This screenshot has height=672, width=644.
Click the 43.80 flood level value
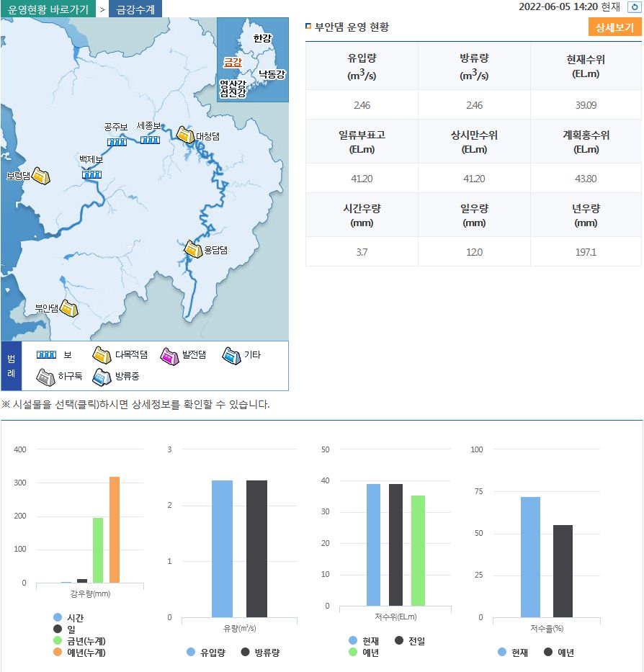click(x=586, y=179)
